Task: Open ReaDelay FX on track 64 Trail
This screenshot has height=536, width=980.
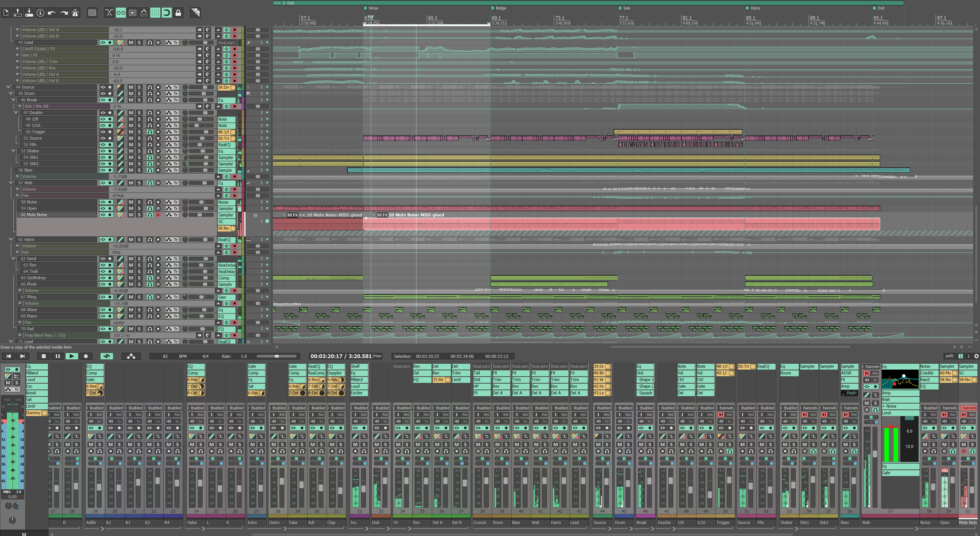Action: pyautogui.click(x=226, y=272)
